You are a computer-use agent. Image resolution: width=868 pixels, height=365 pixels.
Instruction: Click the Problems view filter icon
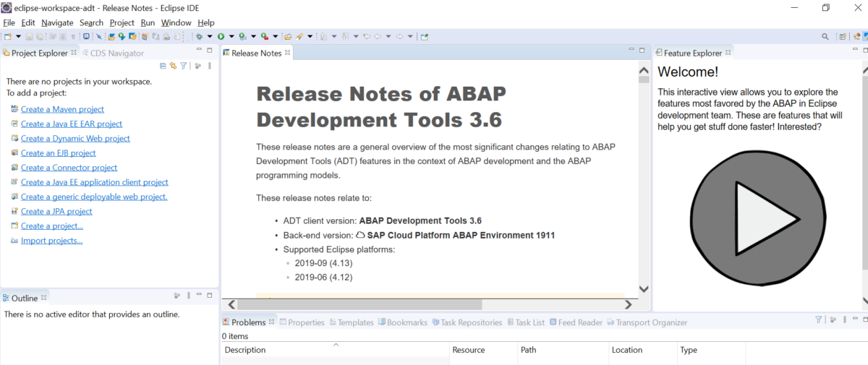(x=818, y=319)
